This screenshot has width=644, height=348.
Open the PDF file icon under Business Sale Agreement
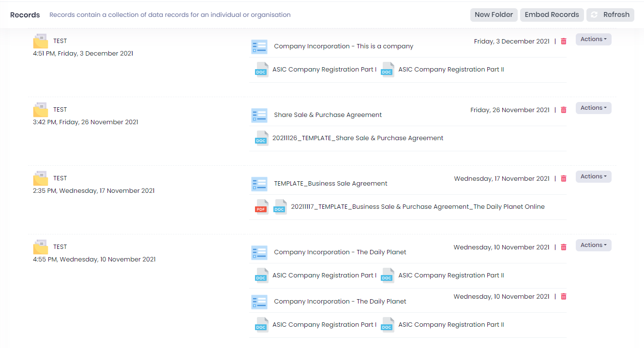click(261, 207)
